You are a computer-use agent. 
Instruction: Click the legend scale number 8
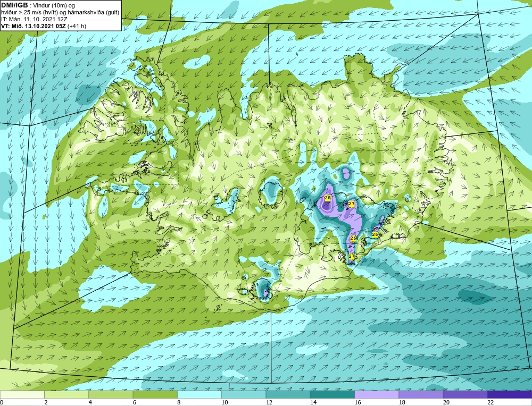pos(179,402)
